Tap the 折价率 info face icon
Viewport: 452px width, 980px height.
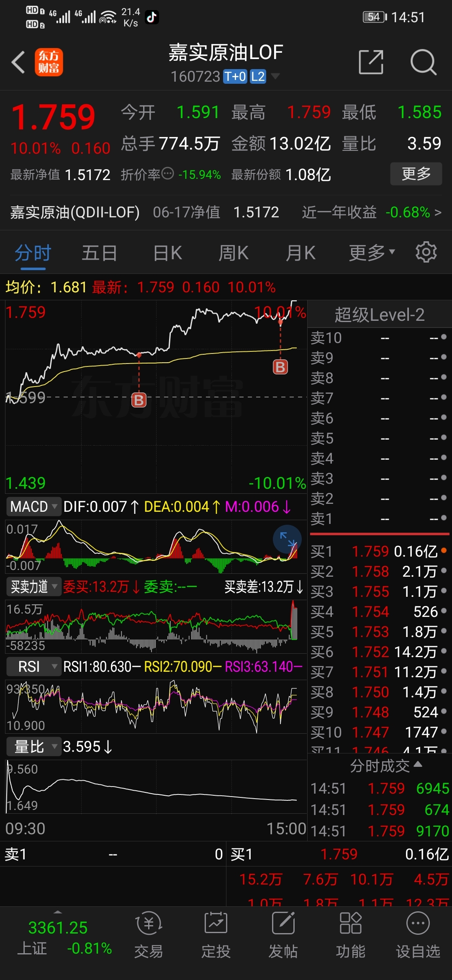167,173
